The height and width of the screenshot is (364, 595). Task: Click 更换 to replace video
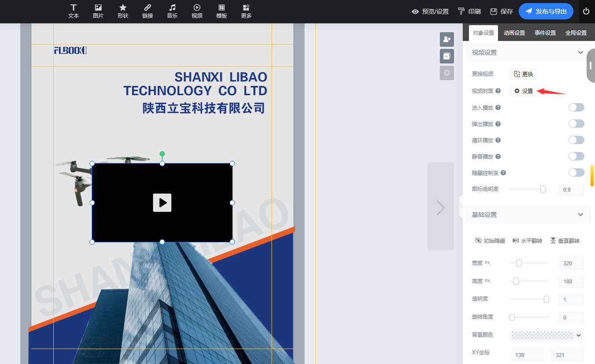[523, 74]
